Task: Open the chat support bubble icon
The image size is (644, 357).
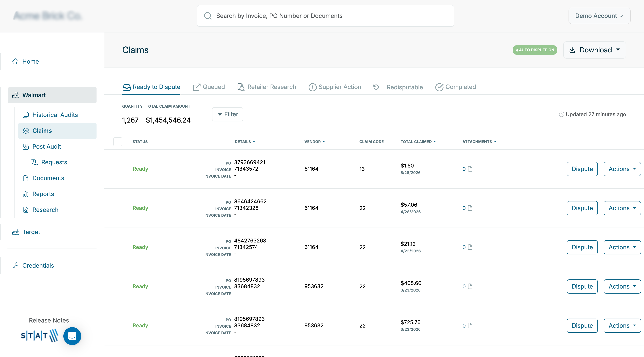Action: click(72, 336)
